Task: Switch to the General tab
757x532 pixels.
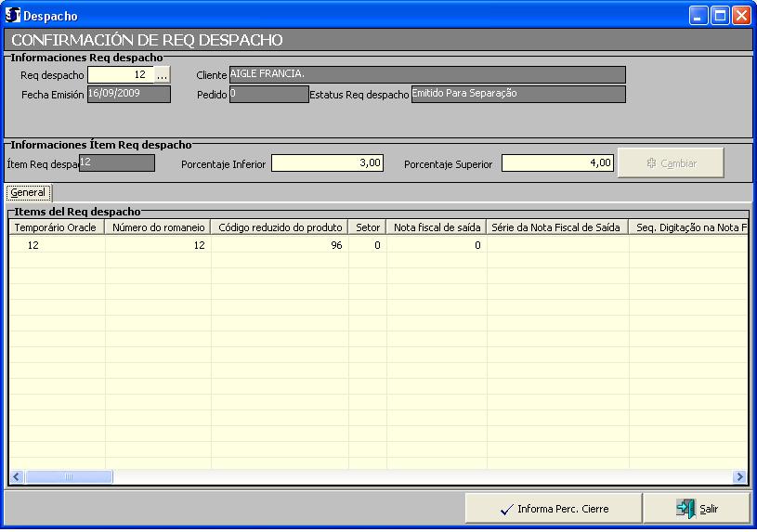Action: (28, 192)
